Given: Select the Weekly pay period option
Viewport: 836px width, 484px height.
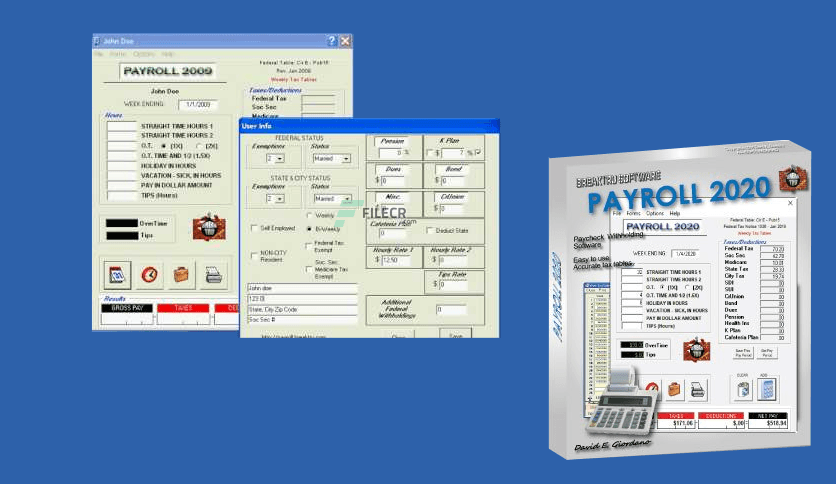Looking at the screenshot, I should [x=309, y=215].
